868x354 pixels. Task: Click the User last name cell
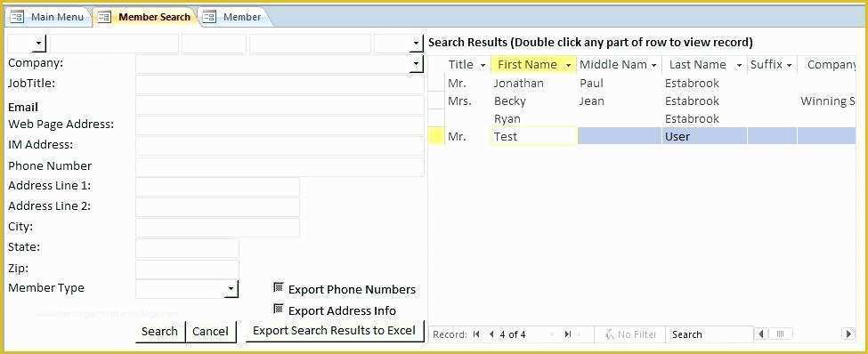pos(705,137)
